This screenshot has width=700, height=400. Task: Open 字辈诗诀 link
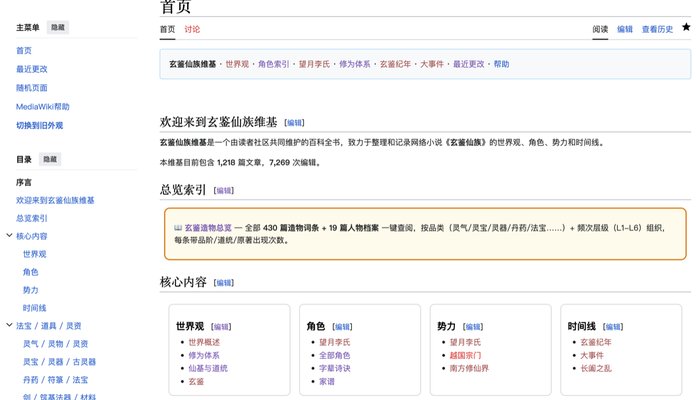tap(335, 368)
